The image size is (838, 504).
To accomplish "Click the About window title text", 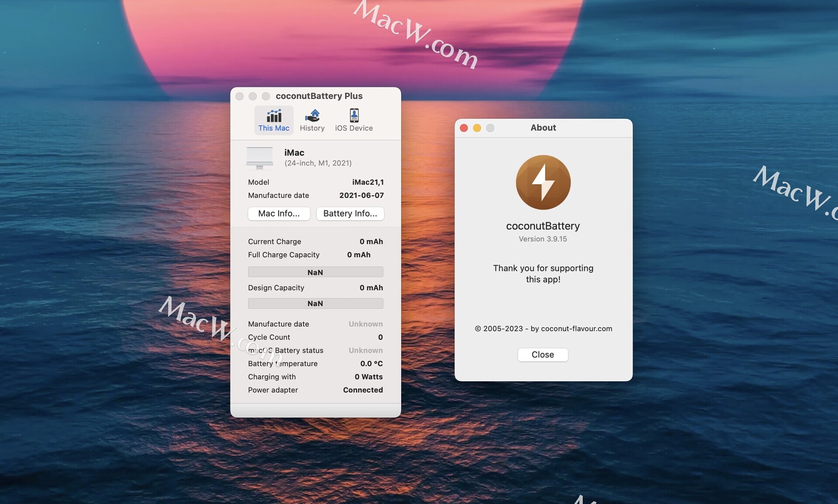I will 543,128.
